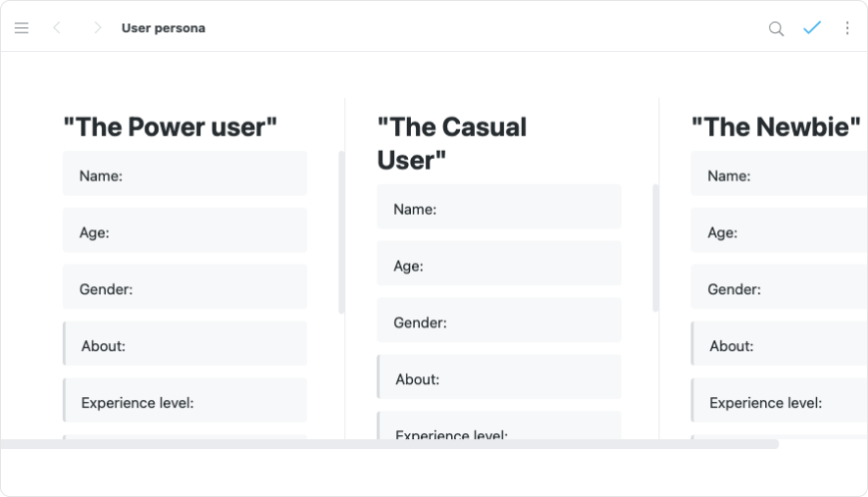Image resolution: width=868 pixels, height=497 pixels.
Task: Click About block under Casual User
Action: pyautogui.click(x=498, y=379)
